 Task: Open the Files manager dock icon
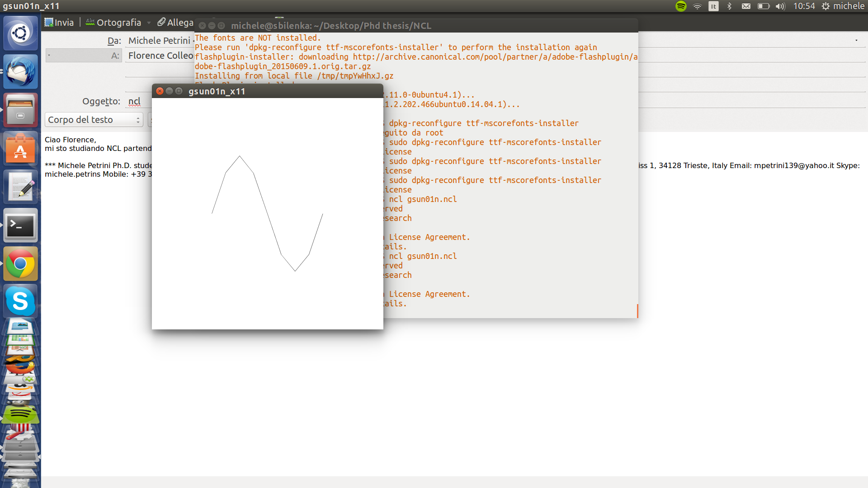pos(20,110)
